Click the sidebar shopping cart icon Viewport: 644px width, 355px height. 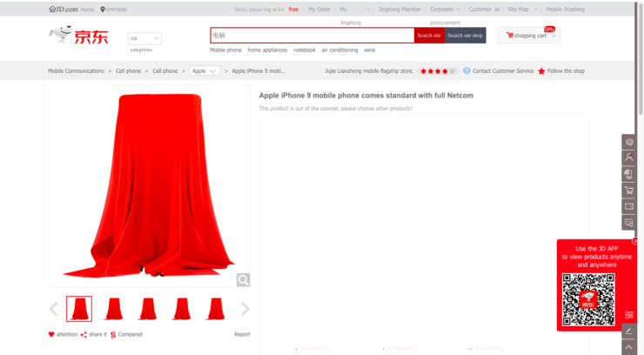(x=629, y=191)
